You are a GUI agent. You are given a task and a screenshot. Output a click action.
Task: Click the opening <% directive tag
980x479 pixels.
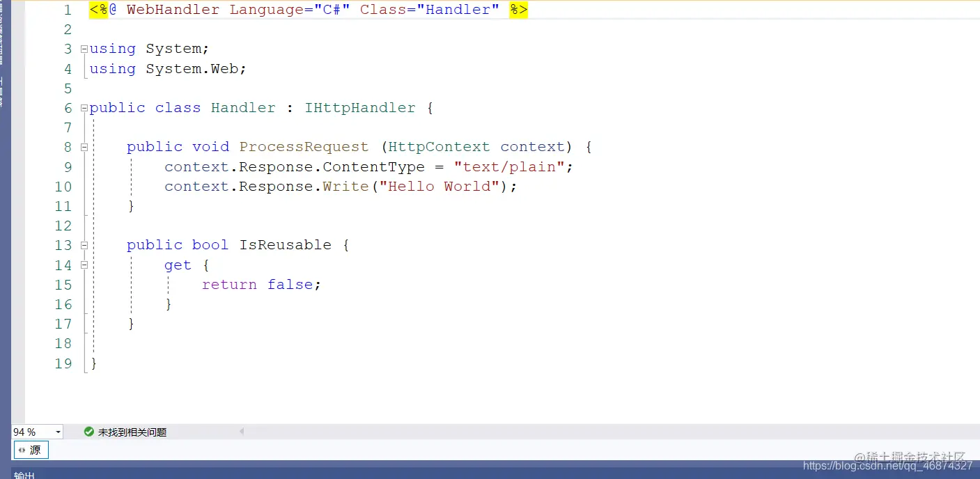[98, 10]
